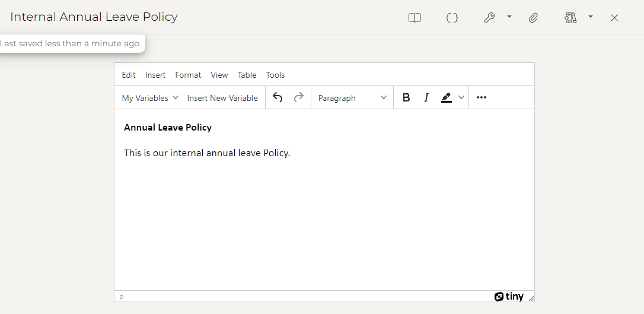Viewport: 644px width, 314px height.
Task: Click the Tiny logo link
Action: coord(509,297)
